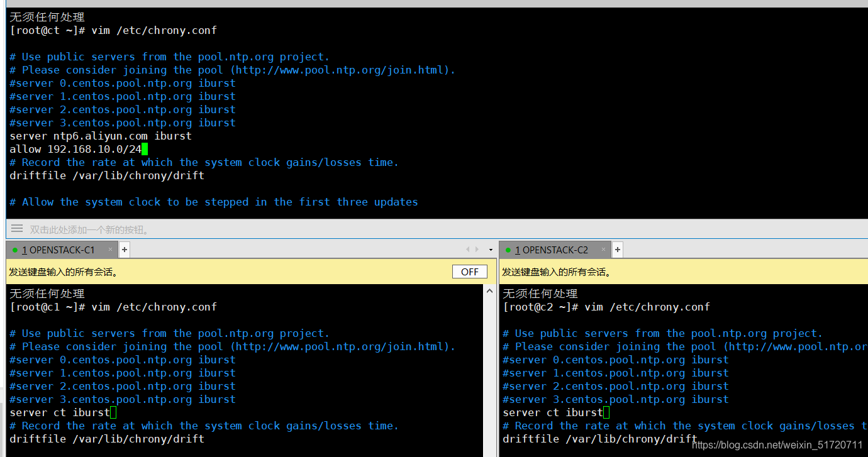
Task: Click broadcast notice message in C2 pane
Action: 556,272
